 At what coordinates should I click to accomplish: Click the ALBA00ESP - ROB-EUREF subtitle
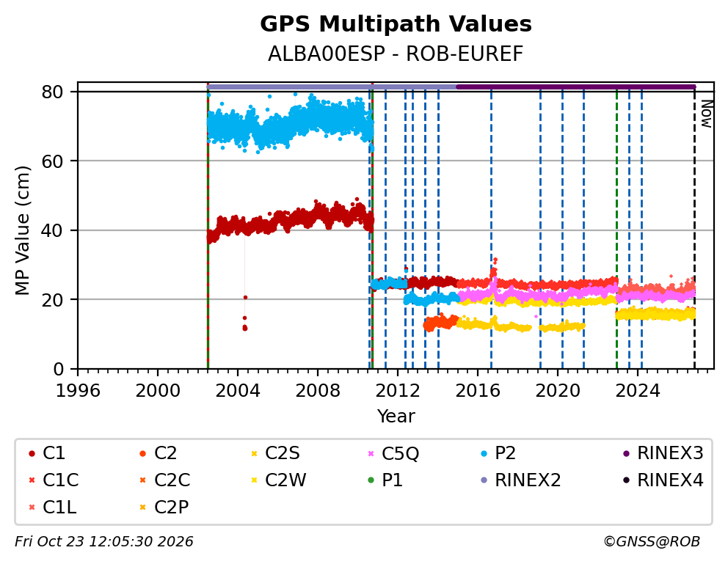click(x=396, y=54)
